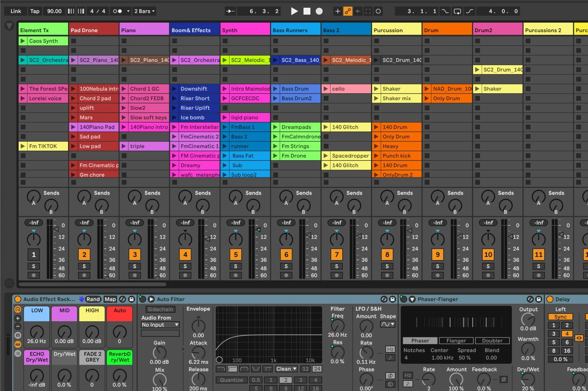Click the 90.00 tempo field

[x=54, y=11]
